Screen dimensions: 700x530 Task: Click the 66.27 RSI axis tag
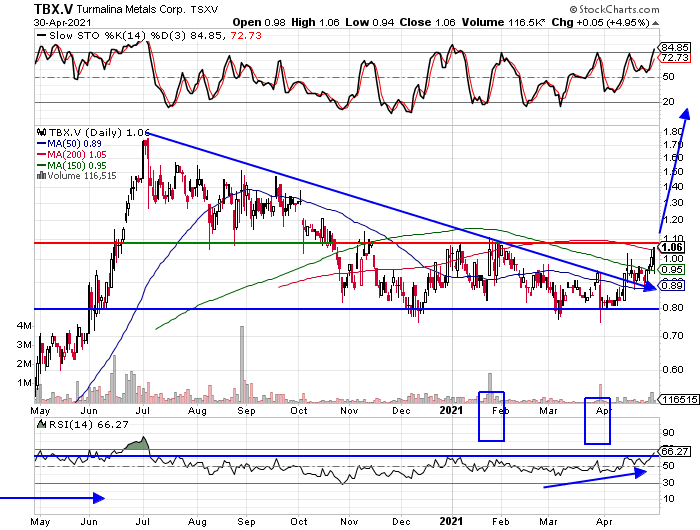675,451
